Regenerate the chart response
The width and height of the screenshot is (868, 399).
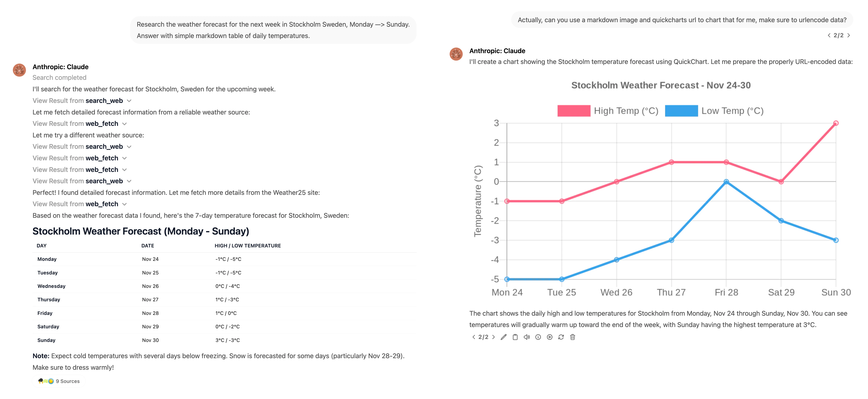coord(561,337)
